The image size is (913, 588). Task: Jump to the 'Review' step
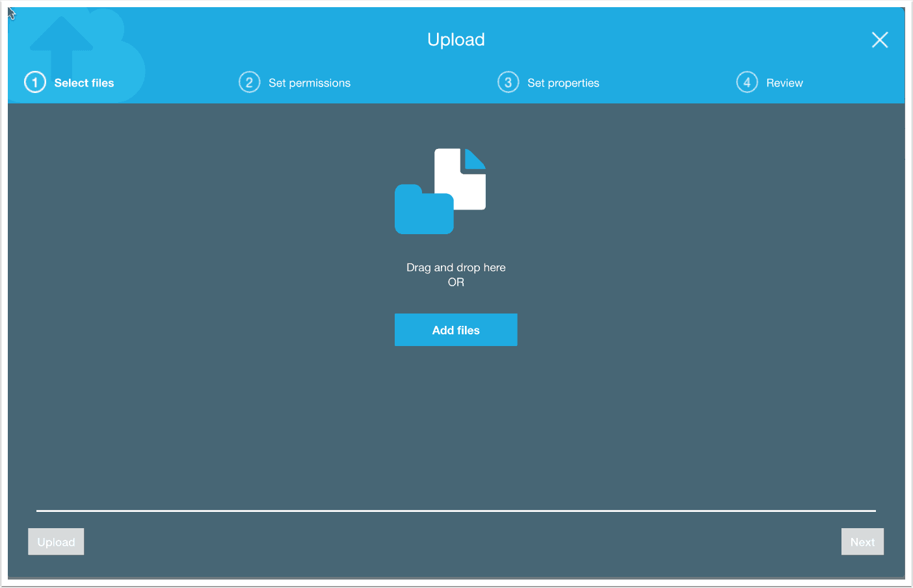coord(784,83)
